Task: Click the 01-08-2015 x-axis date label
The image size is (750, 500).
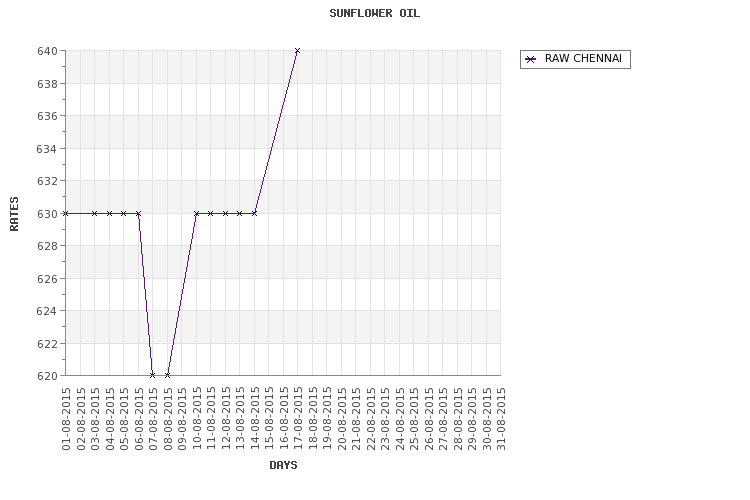Action: pos(66,419)
